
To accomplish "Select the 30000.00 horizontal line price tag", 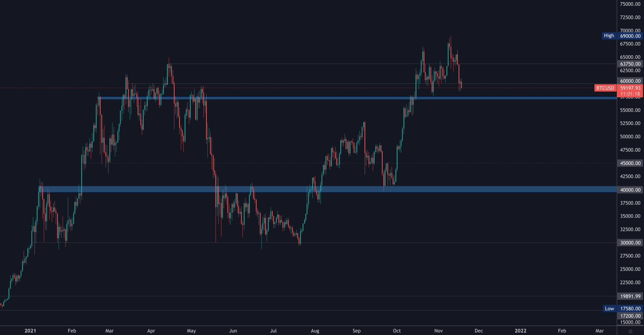I will [630, 243].
